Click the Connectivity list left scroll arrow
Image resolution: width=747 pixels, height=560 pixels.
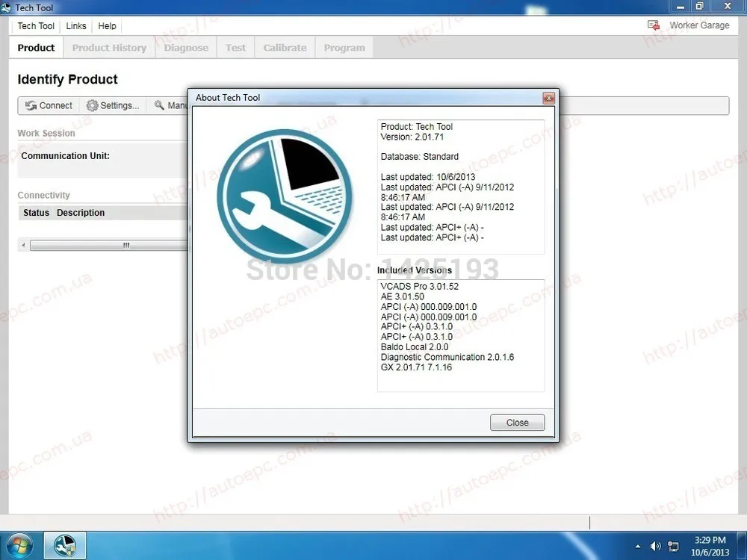tap(23, 245)
